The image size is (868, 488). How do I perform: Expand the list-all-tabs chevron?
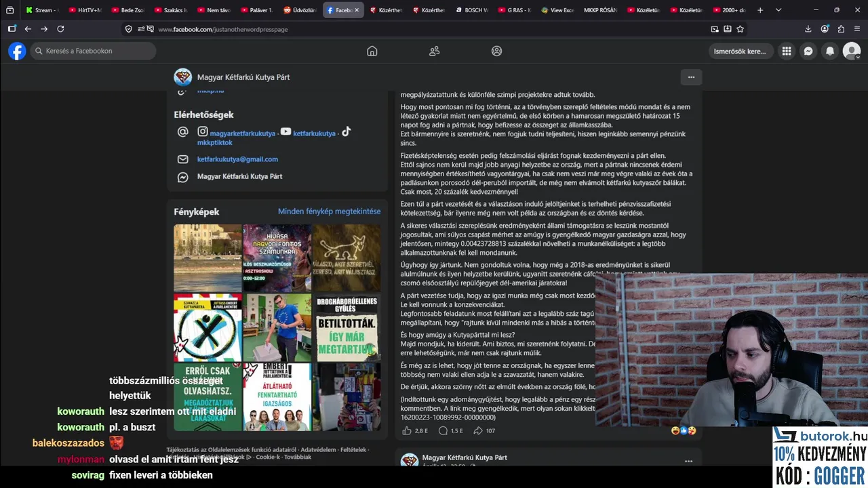click(778, 10)
